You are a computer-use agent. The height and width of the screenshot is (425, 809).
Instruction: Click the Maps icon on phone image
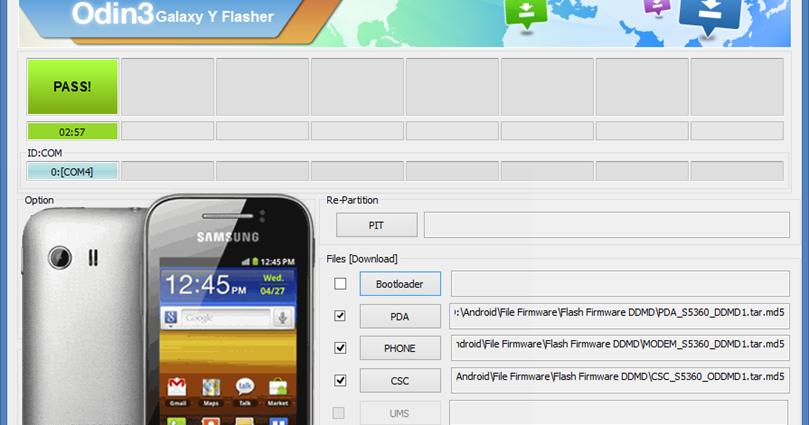[x=211, y=391]
